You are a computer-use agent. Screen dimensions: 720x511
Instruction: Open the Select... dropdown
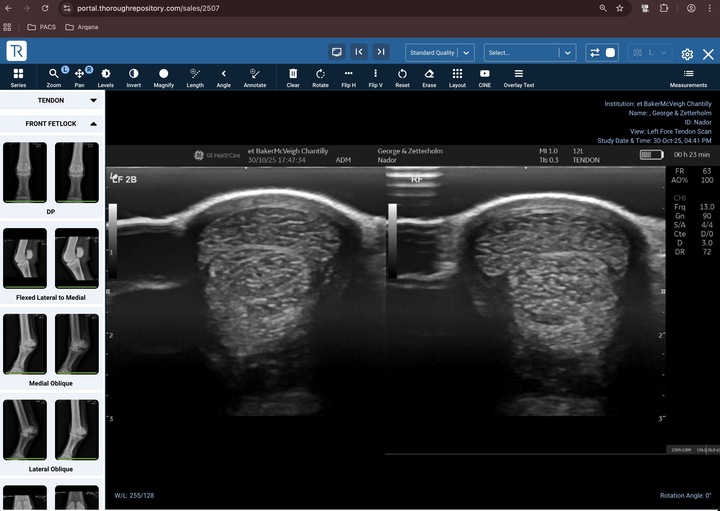tap(530, 53)
